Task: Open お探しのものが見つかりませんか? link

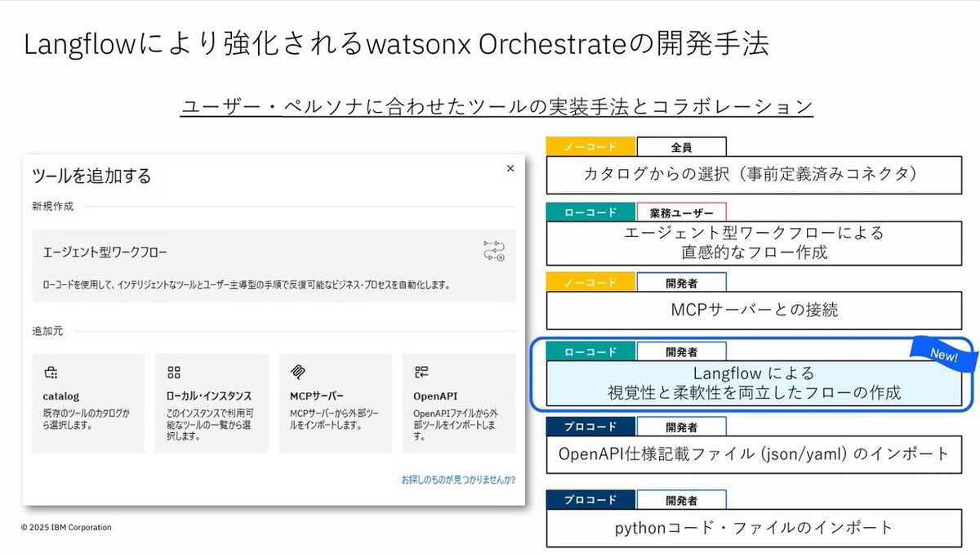Action: point(458,480)
